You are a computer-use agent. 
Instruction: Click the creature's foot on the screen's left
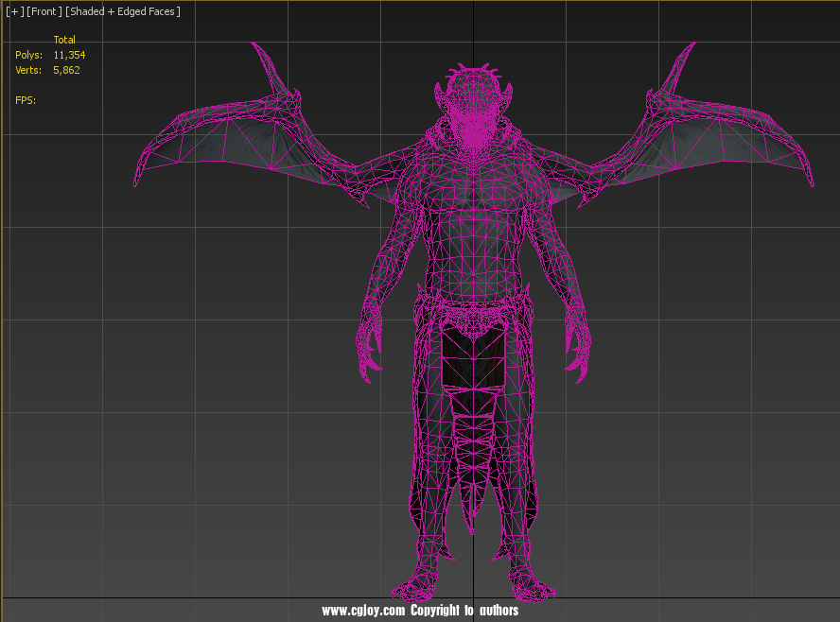point(419,584)
